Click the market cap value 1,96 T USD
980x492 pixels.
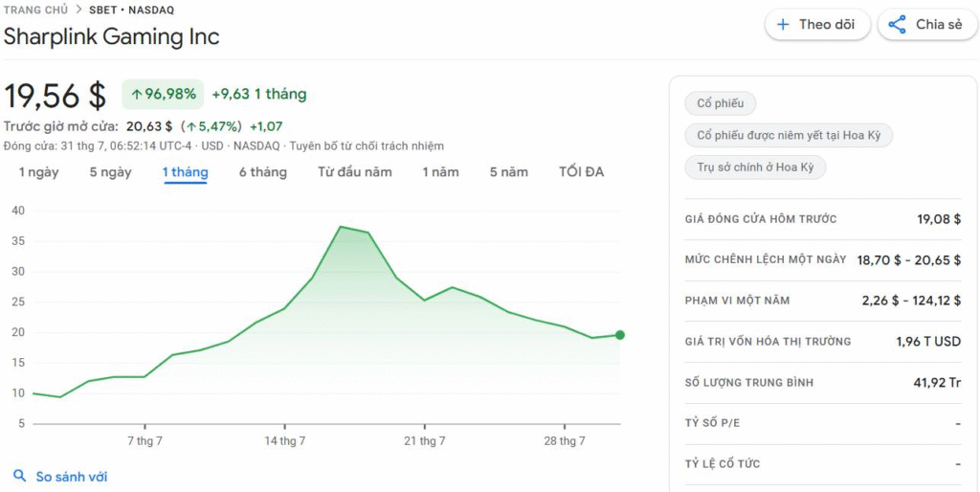click(x=928, y=342)
